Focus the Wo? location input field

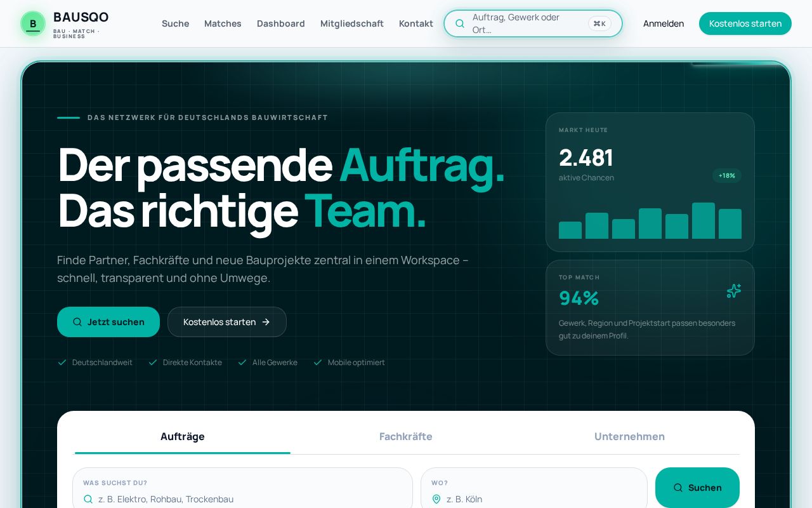click(534, 489)
